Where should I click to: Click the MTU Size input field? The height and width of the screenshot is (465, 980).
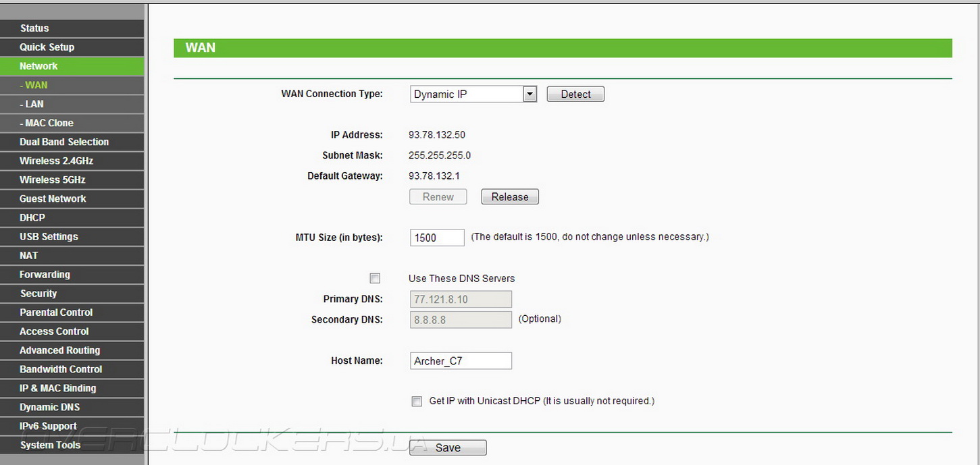[437, 238]
